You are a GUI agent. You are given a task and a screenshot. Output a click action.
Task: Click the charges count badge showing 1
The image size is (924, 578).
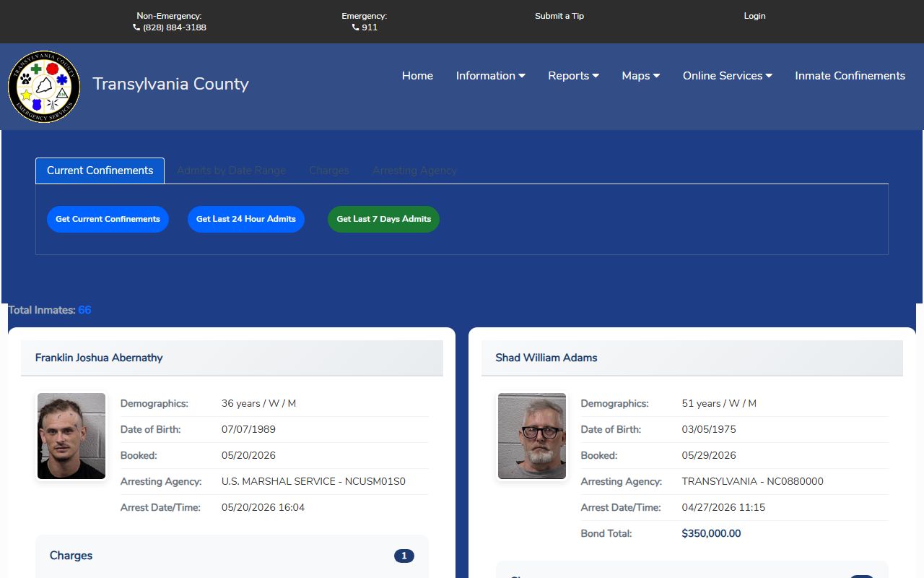click(404, 556)
